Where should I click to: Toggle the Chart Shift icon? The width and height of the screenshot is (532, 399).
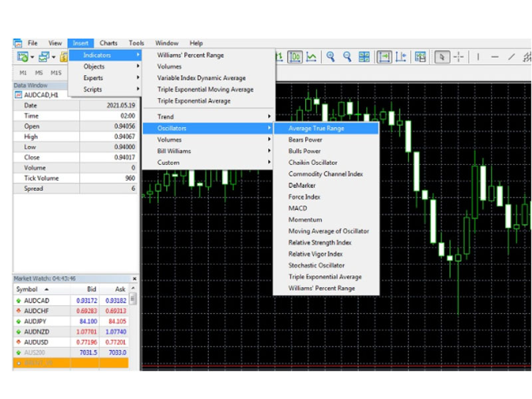(x=401, y=57)
